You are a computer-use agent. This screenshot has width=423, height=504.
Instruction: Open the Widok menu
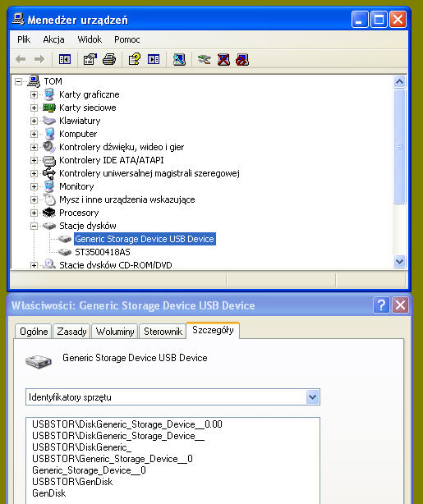point(90,39)
